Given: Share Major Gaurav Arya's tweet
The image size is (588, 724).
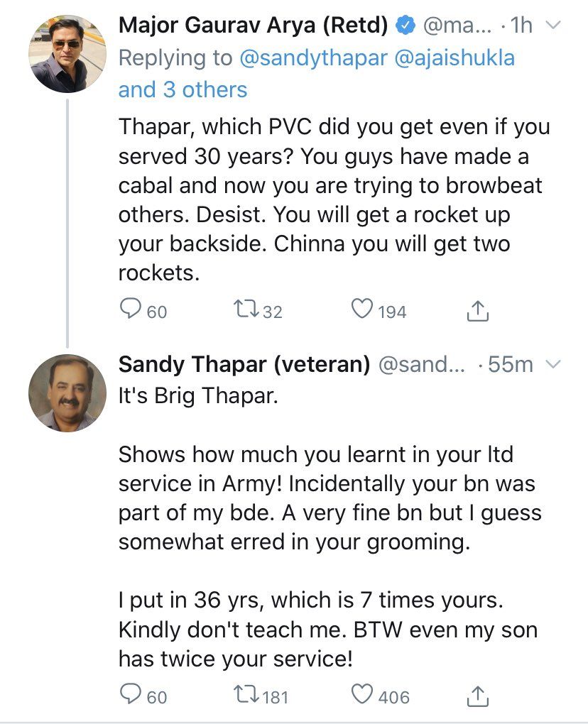Looking at the screenshot, I should click(x=478, y=310).
